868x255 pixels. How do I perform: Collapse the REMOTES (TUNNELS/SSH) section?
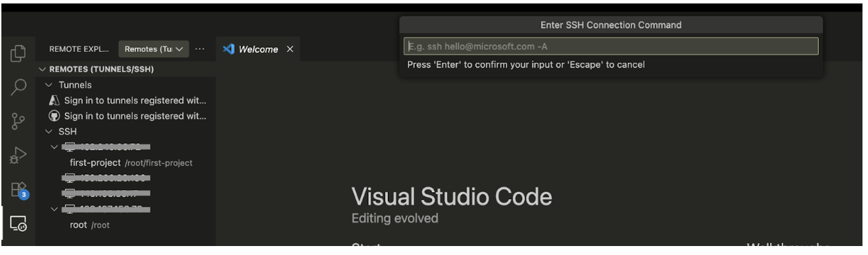coord(43,69)
